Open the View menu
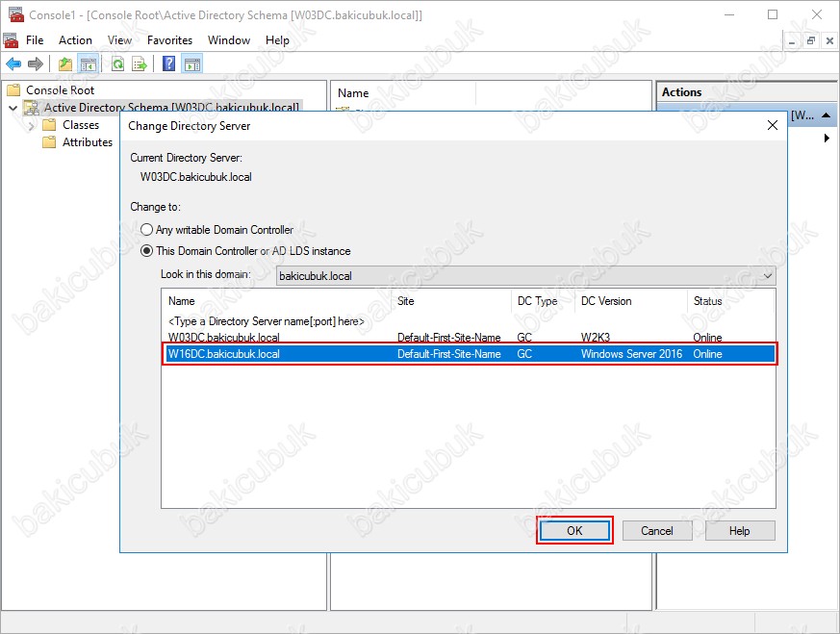840x634 pixels. pos(119,40)
